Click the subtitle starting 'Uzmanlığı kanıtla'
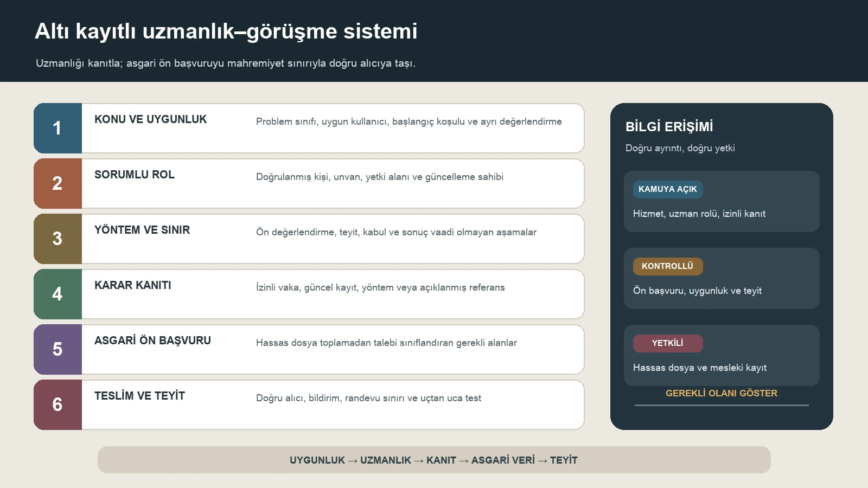The image size is (868, 488). pos(226,63)
